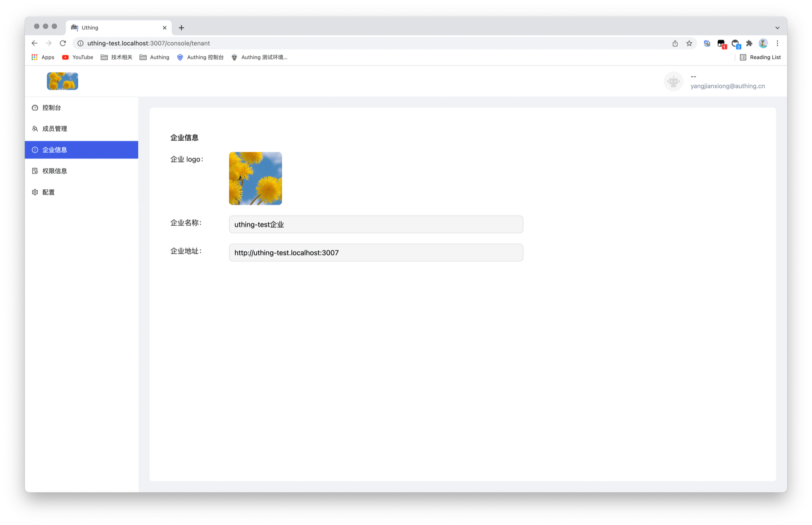The width and height of the screenshot is (812, 525).
Task: Click the share icon in the address bar
Action: (x=675, y=43)
